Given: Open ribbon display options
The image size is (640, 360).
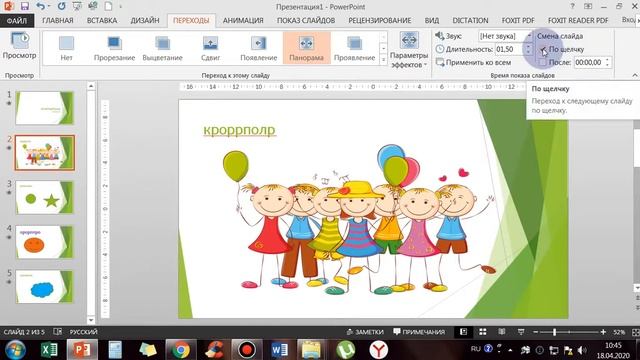Looking at the screenshot, I should (588, 6).
